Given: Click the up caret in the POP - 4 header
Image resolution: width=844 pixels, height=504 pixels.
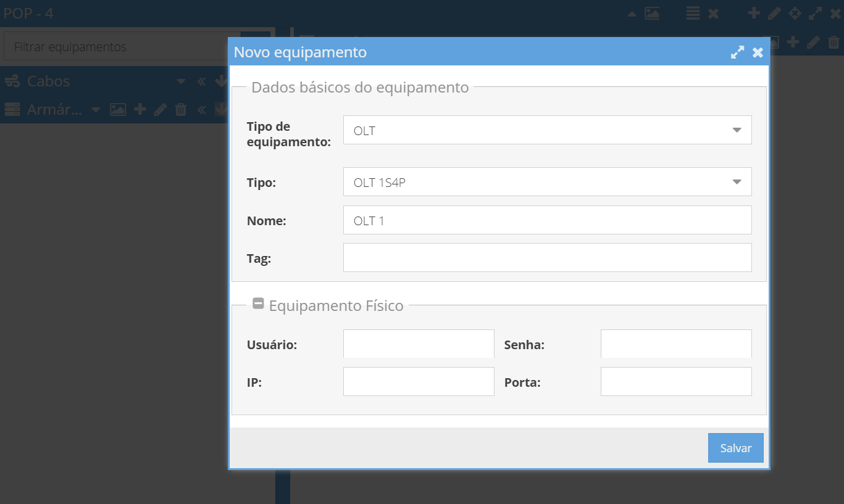Looking at the screenshot, I should pyautogui.click(x=632, y=14).
